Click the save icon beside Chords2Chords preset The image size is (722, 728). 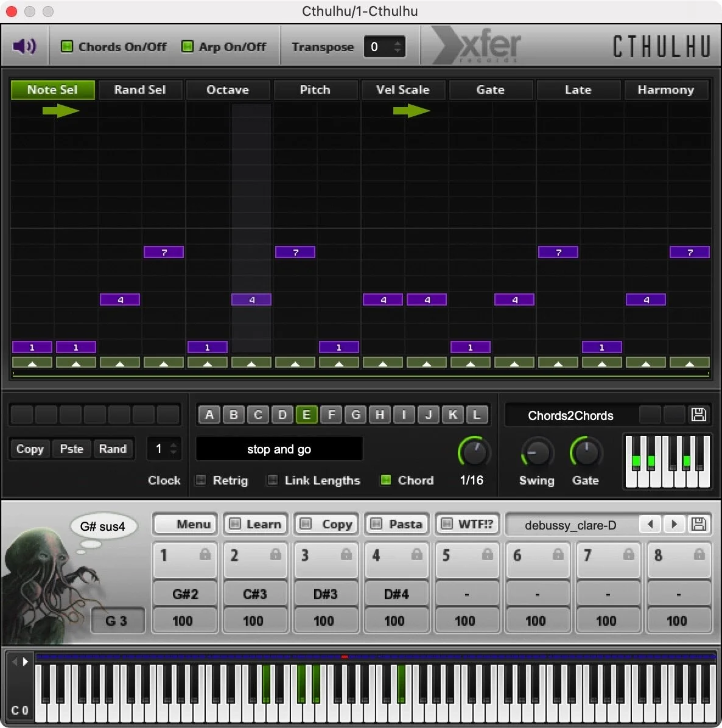coord(698,415)
